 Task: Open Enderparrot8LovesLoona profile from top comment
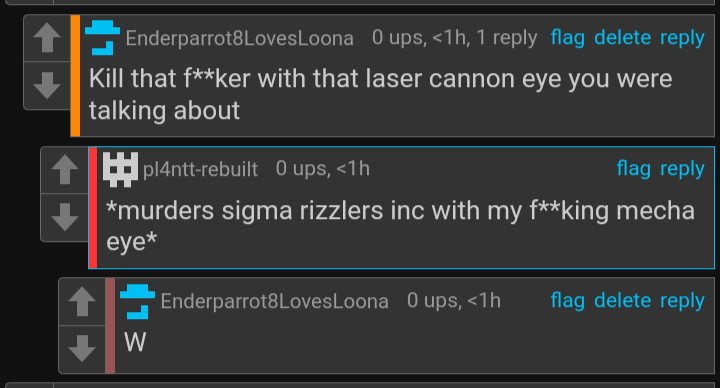pyautogui.click(x=240, y=38)
